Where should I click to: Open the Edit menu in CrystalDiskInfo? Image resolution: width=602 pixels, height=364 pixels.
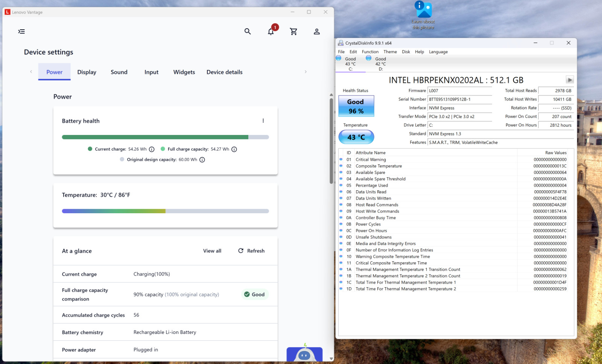coord(353,52)
